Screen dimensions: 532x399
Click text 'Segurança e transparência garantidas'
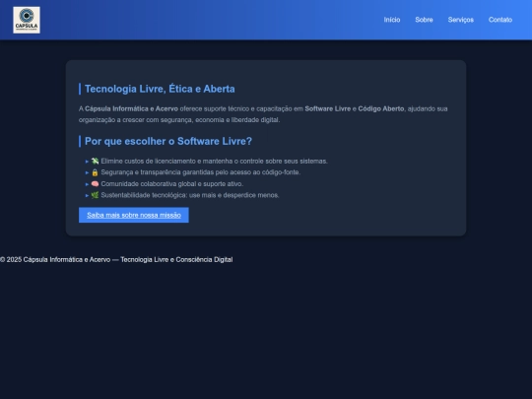tap(157, 172)
